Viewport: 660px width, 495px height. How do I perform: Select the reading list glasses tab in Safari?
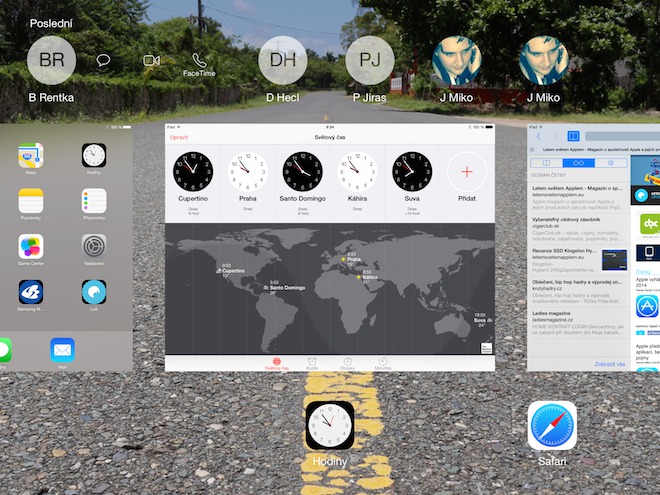coord(578,163)
